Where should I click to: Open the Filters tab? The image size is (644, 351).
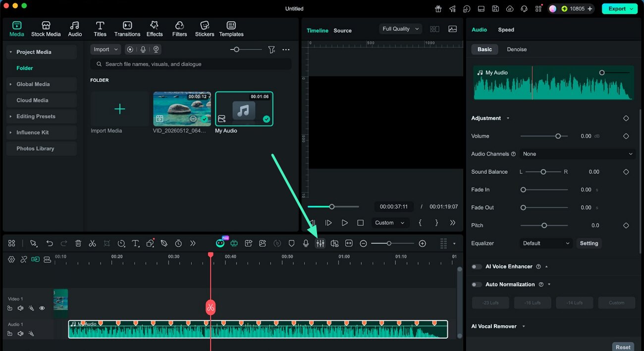point(179,29)
